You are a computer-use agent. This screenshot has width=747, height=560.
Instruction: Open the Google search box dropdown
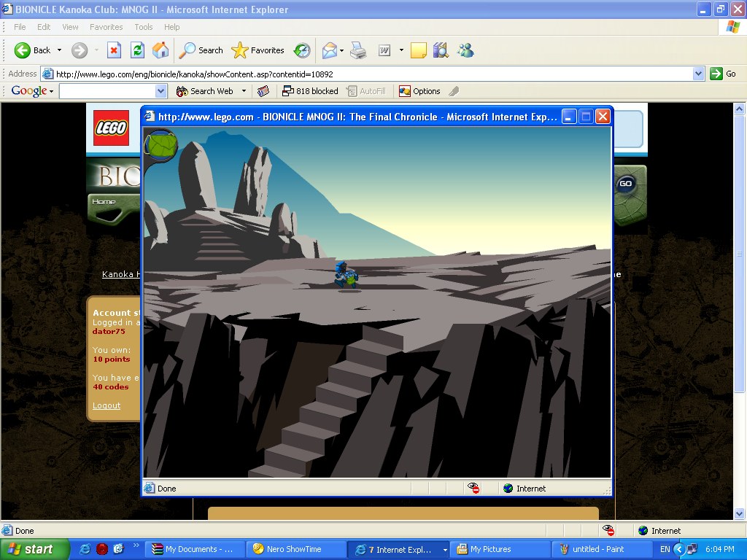click(161, 91)
